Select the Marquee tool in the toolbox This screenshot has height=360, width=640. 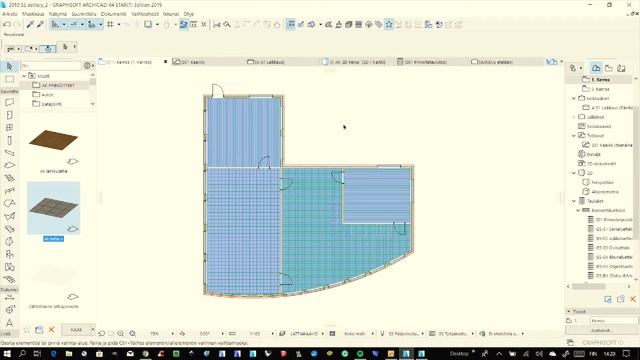[9, 79]
